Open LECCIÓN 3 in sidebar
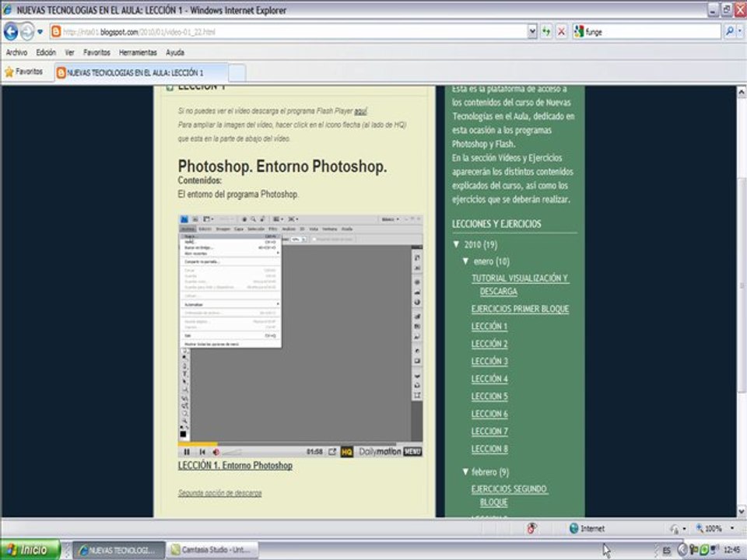This screenshot has width=747, height=560. click(x=489, y=362)
